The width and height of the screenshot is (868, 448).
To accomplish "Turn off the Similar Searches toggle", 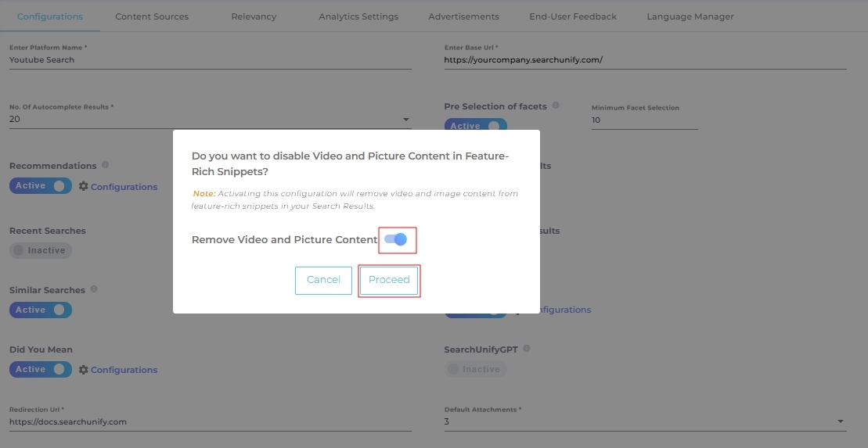I will point(41,310).
